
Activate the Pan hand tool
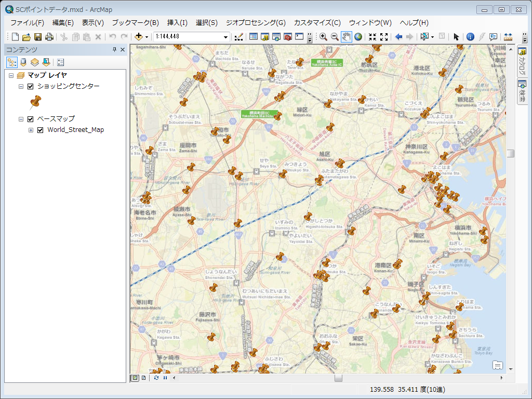pos(346,37)
